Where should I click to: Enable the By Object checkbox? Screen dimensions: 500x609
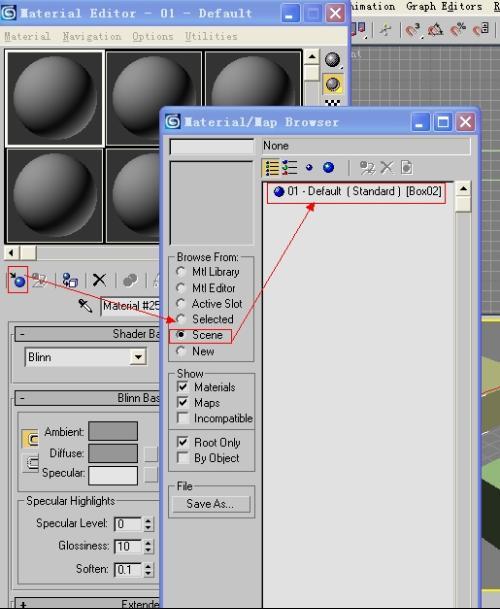click(182, 458)
